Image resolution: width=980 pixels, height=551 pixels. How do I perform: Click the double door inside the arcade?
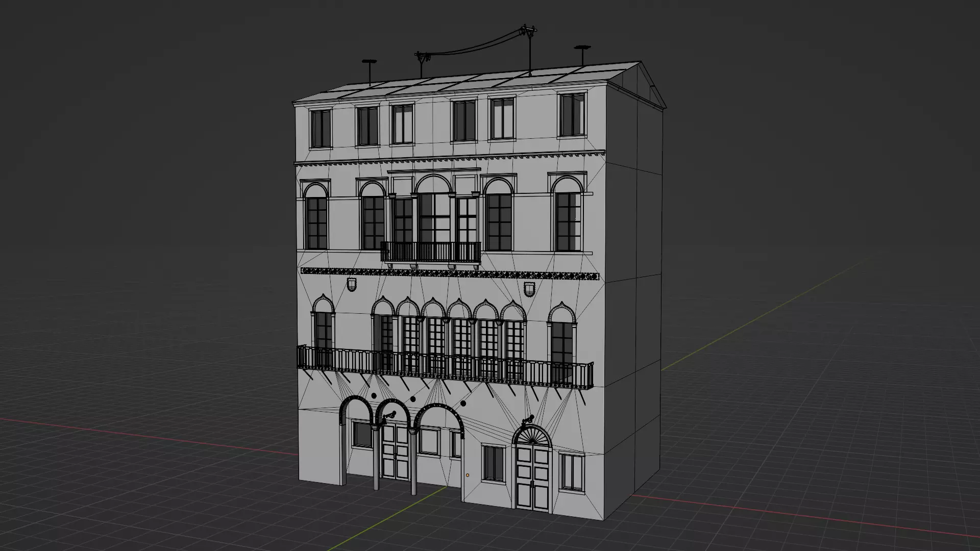coord(396,452)
